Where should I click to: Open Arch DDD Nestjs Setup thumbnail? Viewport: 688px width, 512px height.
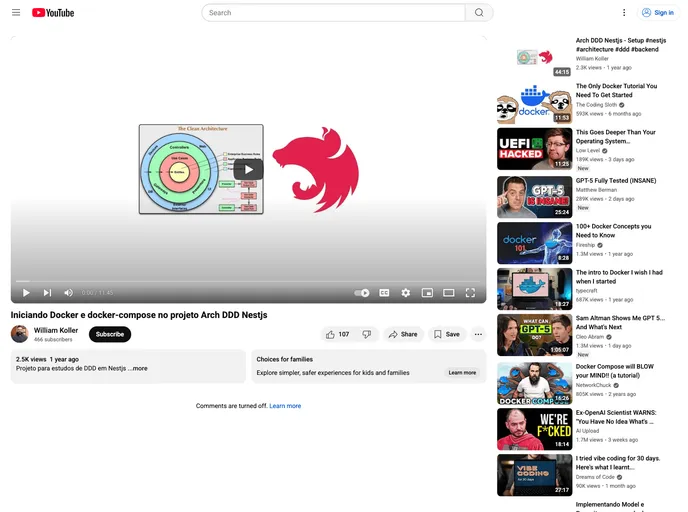[534, 57]
